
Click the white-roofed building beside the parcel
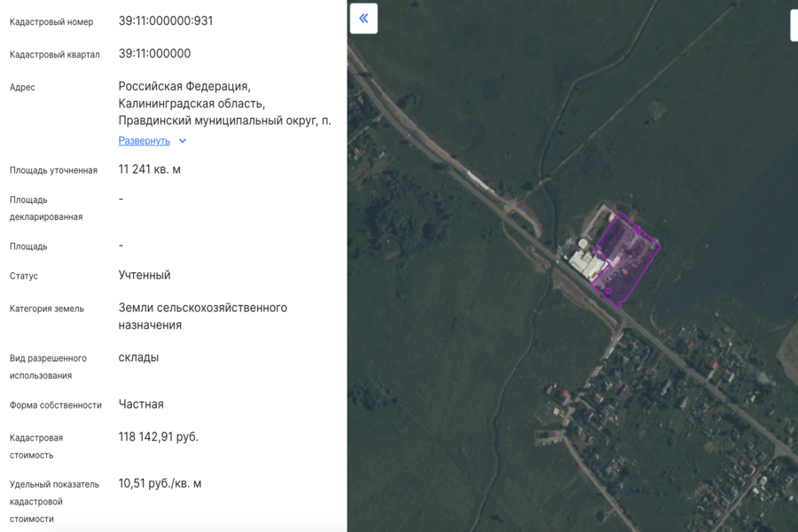[x=585, y=262]
